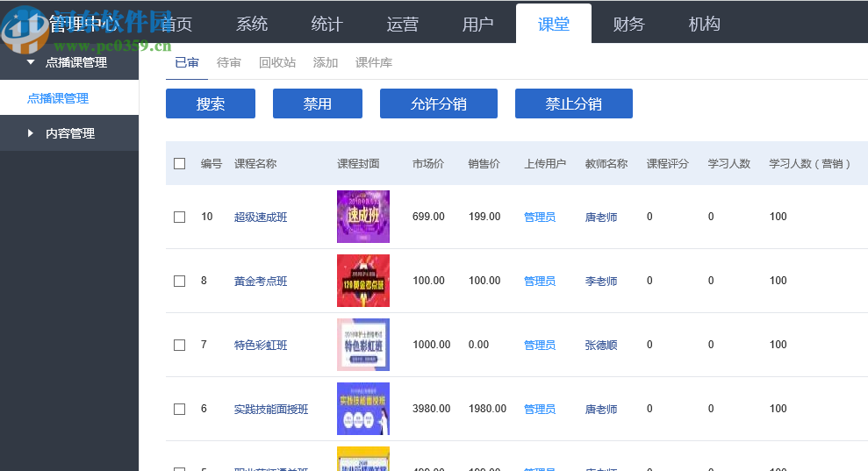Switch to the 统计 tab

click(327, 25)
